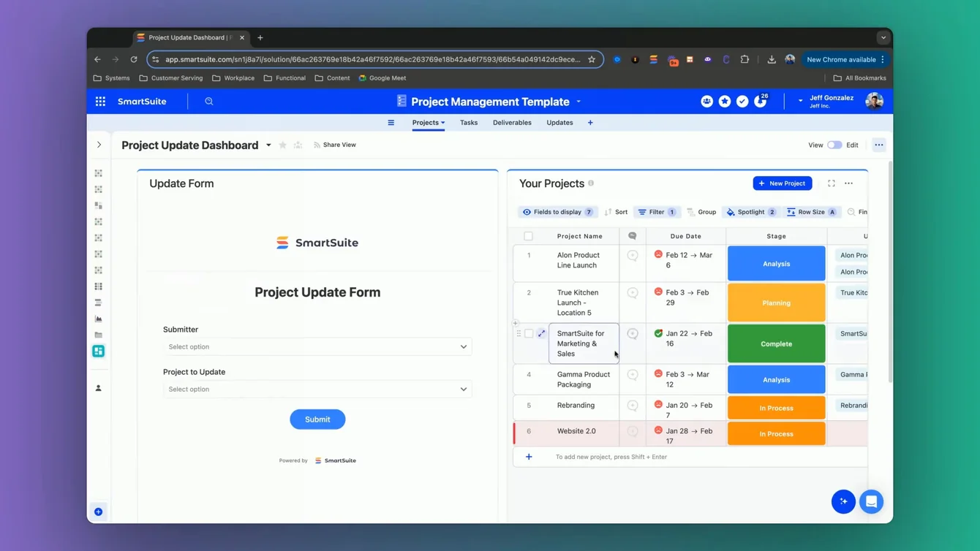Click the yellow Planning stage cell
Screen dimensions: 980x551
[776, 303]
